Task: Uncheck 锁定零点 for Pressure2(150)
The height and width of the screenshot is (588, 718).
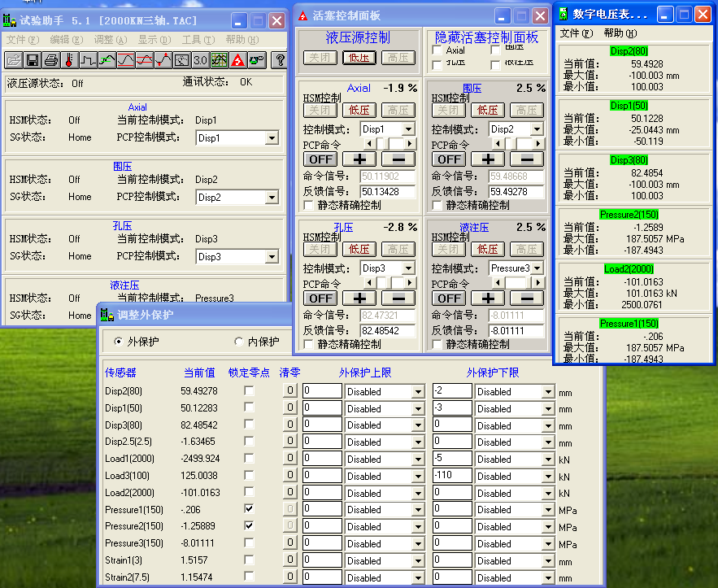Action: point(249,525)
